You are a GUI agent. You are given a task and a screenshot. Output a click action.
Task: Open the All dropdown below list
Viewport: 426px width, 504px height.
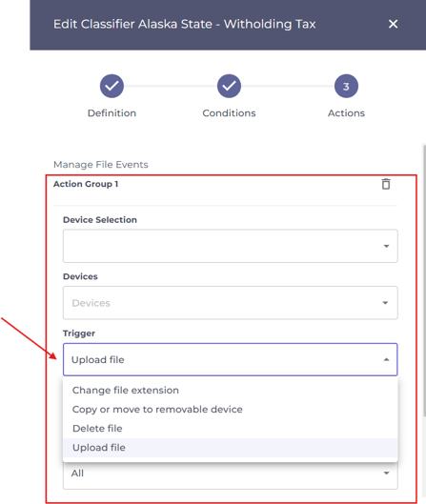[231, 475]
